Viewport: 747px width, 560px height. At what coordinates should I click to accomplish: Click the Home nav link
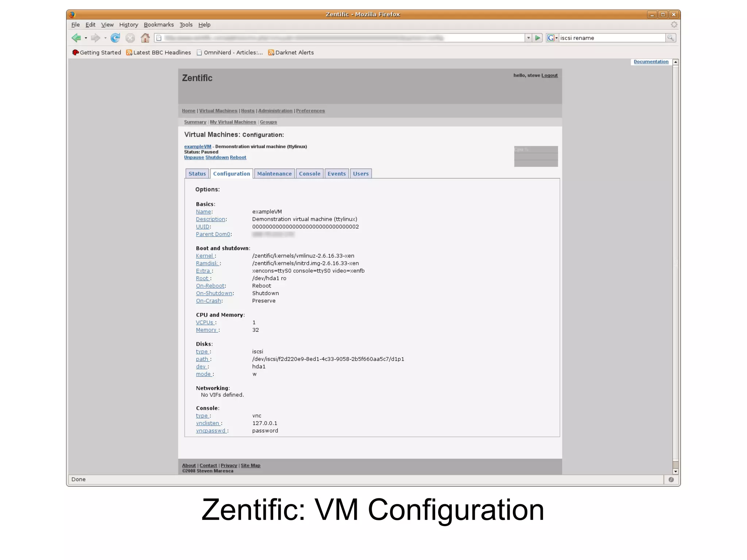(x=189, y=111)
